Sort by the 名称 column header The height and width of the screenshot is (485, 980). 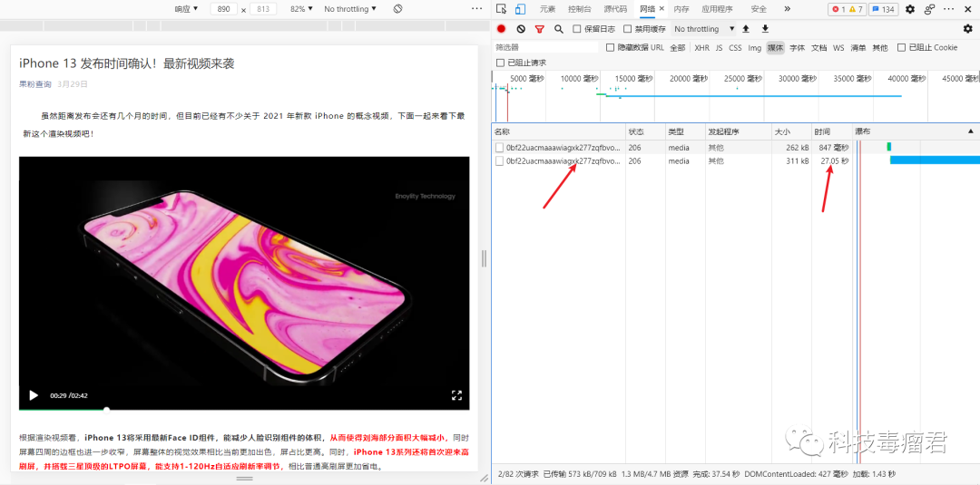559,131
